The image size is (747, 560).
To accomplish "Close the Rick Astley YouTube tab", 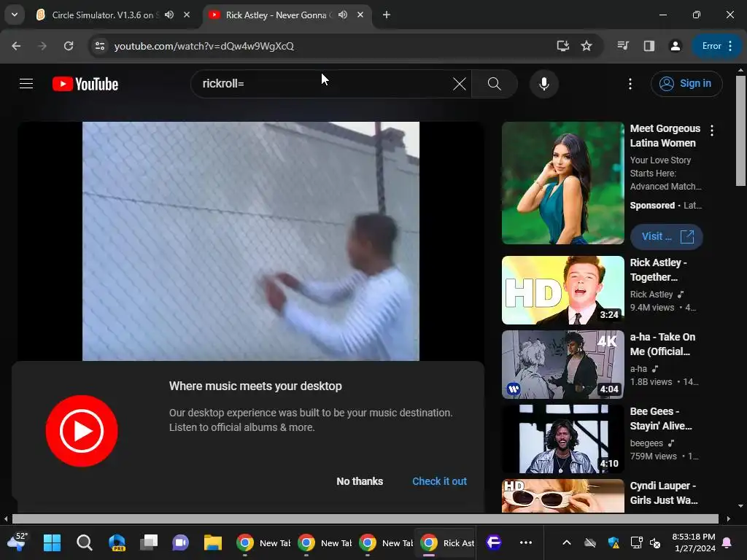I will pyautogui.click(x=360, y=15).
